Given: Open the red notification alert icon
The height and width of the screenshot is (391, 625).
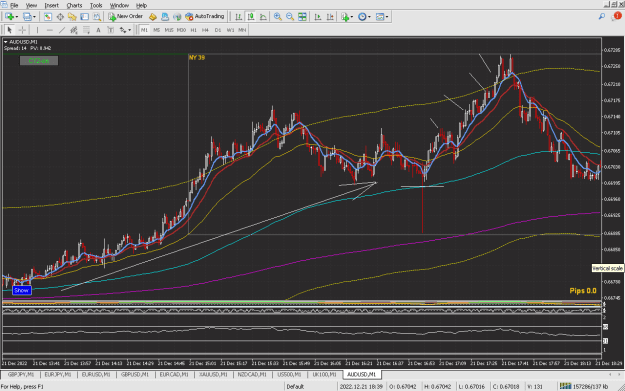Looking at the screenshot, I should pyautogui.click(x=617, y=16).
